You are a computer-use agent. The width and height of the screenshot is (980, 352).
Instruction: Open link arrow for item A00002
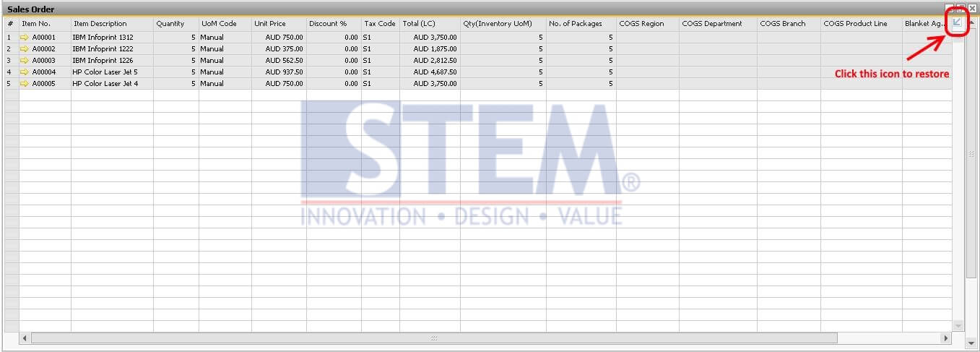[x=25, y=49]
